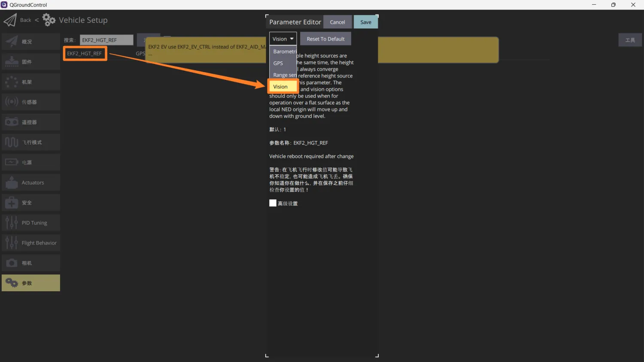This screenshot has width=644, height=362.
Task: Open the 概况 summary sidebar item
Action: pos(31,42)
